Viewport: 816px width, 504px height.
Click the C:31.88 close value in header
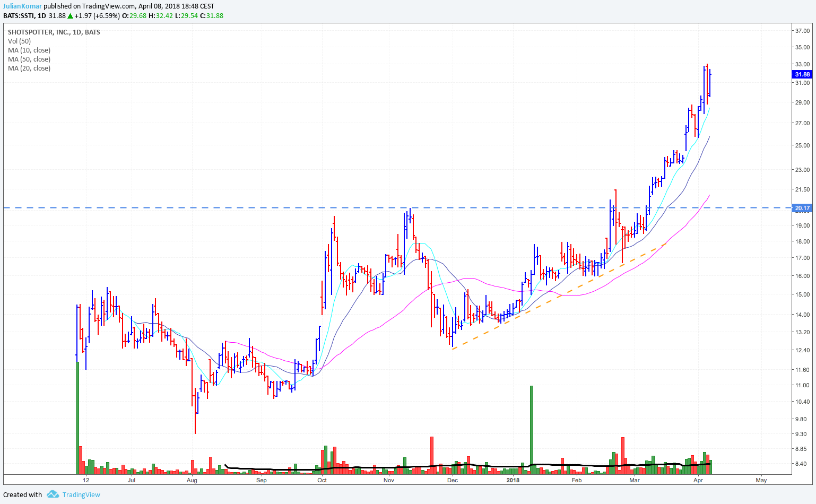click(x=212, y=15)
